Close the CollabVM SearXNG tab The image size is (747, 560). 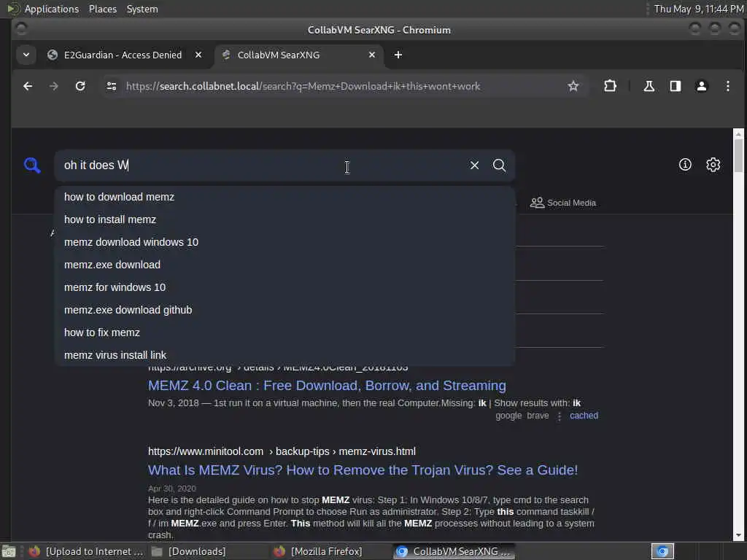[372, 55]
